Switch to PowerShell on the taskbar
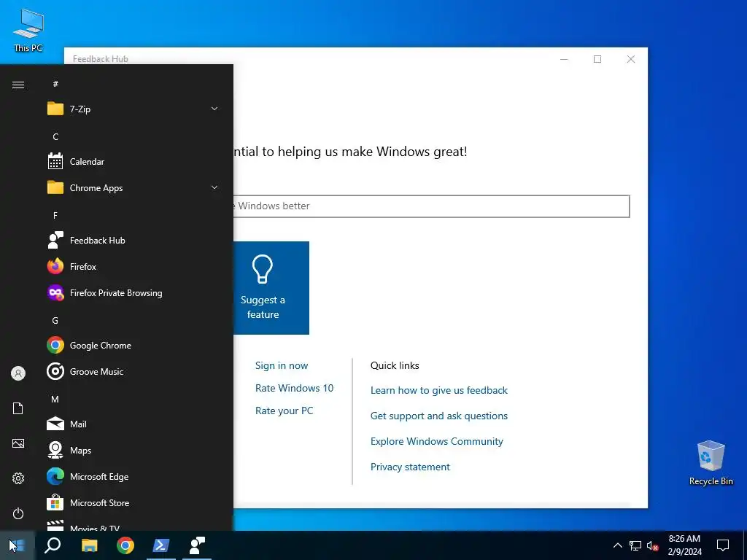Viewport: 747px width, 560px height. click(x=161, y=545)
